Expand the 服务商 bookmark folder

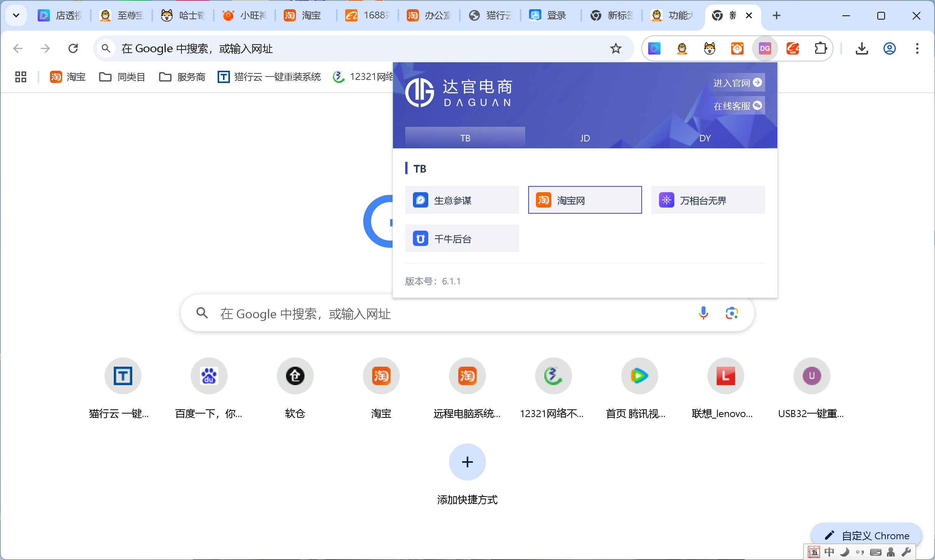tap(182, 77)
